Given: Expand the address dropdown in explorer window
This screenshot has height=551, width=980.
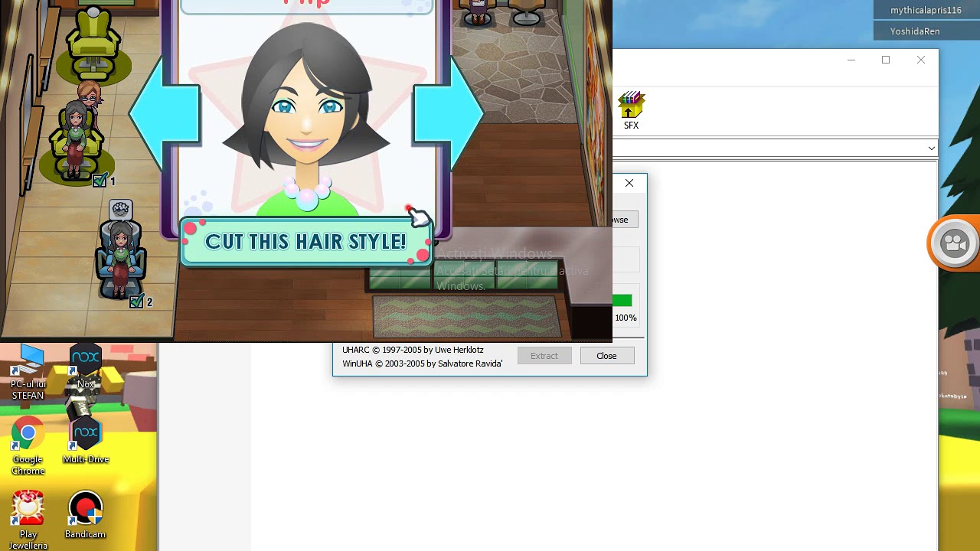Looking at the screenshot, I should coord(931,148).
